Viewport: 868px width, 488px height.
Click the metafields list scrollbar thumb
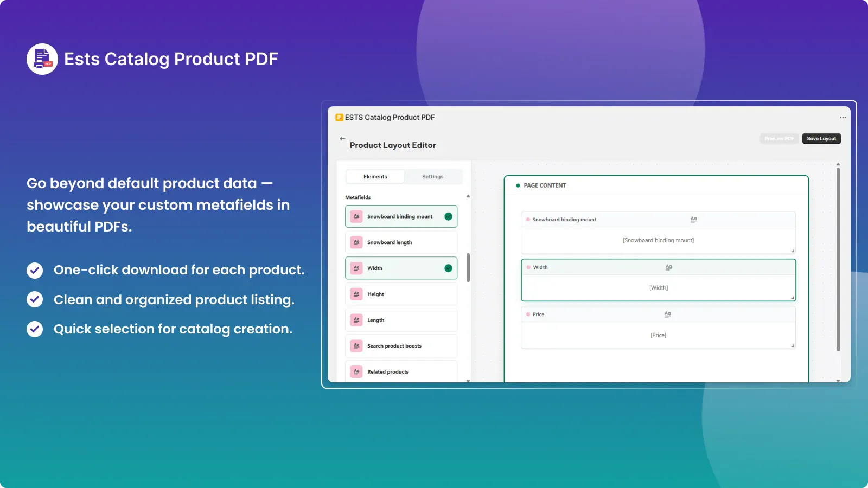pos(468,267)
